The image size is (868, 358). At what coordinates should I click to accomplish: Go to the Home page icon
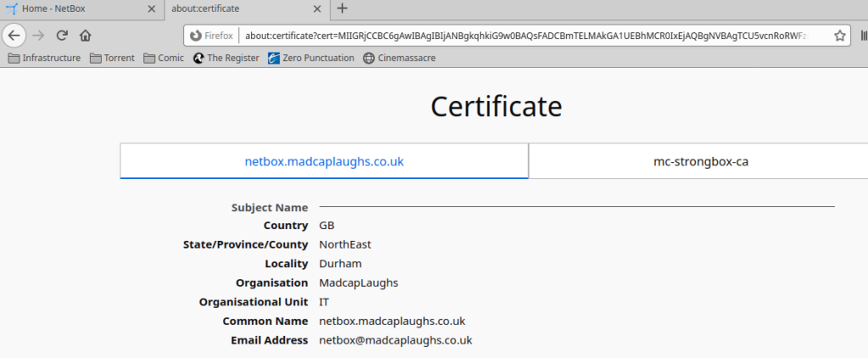click(x=85, y=36)
